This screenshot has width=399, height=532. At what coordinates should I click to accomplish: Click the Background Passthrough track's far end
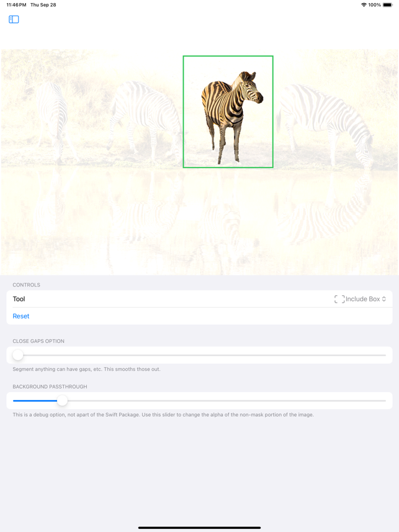pos(383,401)
